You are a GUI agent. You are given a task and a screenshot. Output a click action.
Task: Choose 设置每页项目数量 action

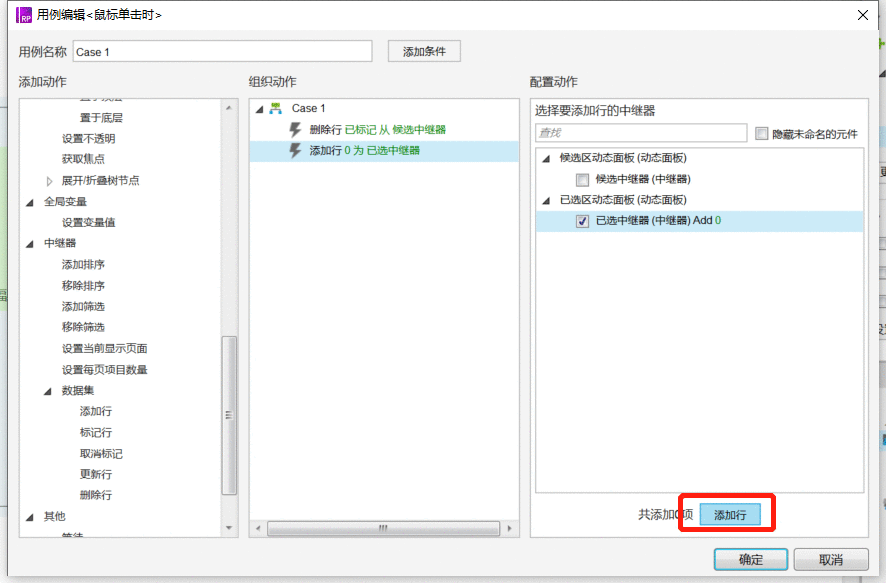coord(105,370)
